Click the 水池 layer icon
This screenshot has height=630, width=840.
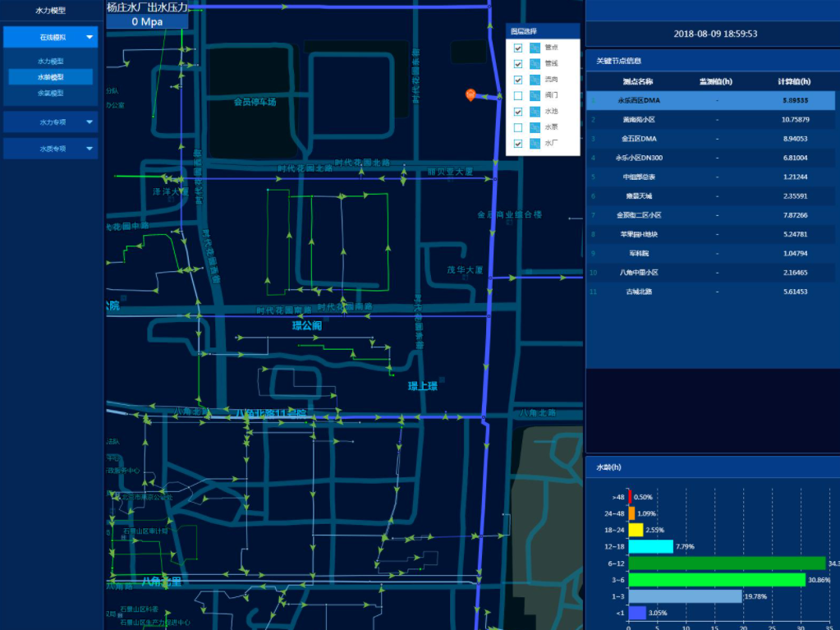tap(535, 112)
